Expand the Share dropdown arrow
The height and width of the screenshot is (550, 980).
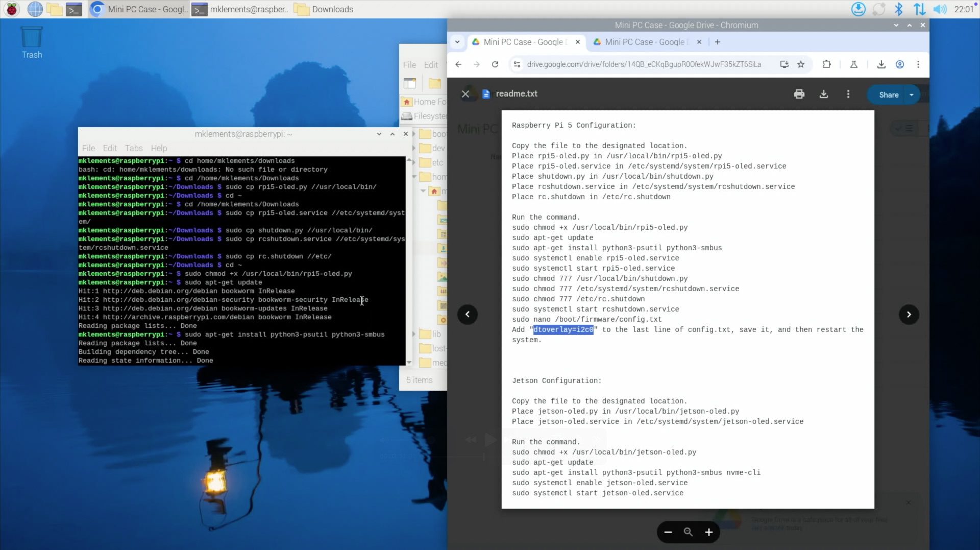pos(912,94)
